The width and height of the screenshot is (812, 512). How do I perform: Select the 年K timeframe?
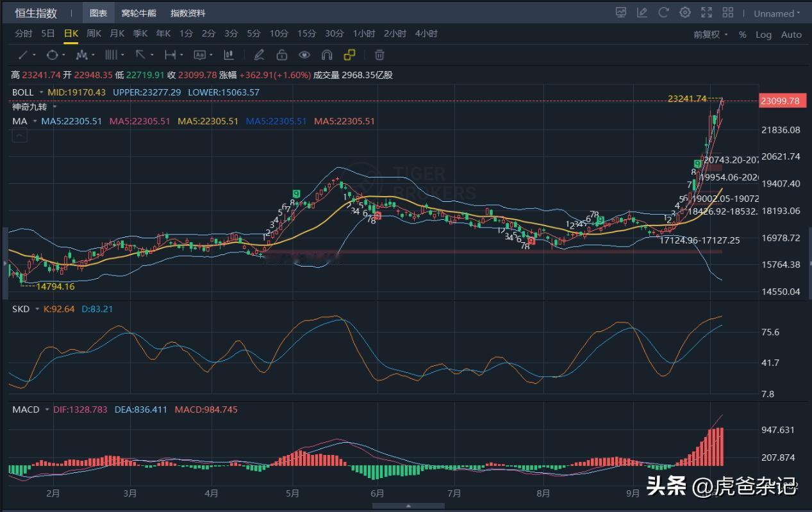(163, 34)
